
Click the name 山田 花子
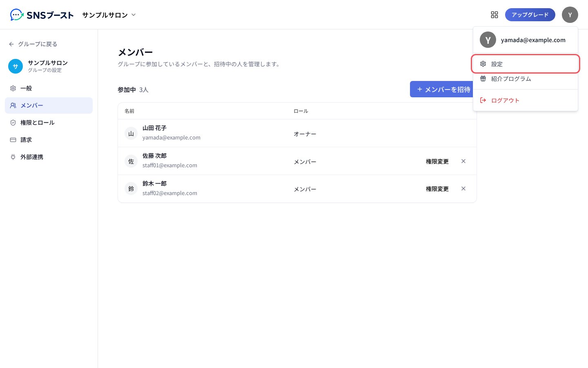154,128
